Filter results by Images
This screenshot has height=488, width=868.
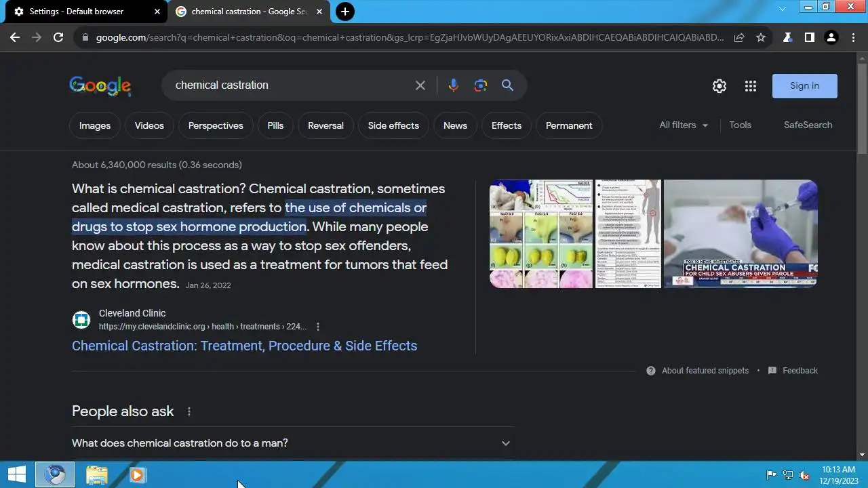click(x=95, y=125)
